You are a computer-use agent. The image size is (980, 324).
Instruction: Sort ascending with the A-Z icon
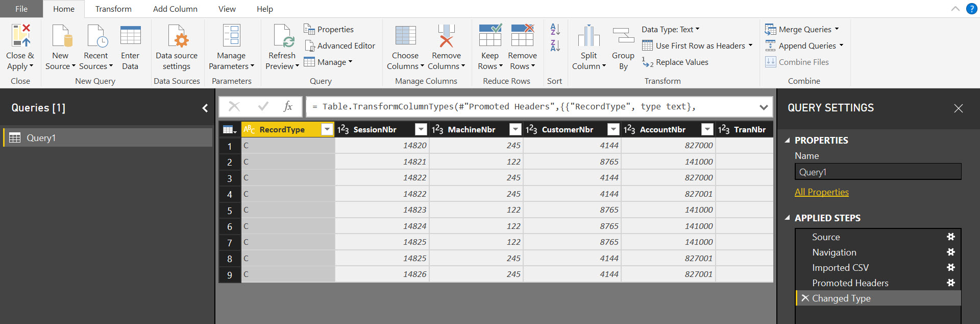555,29
